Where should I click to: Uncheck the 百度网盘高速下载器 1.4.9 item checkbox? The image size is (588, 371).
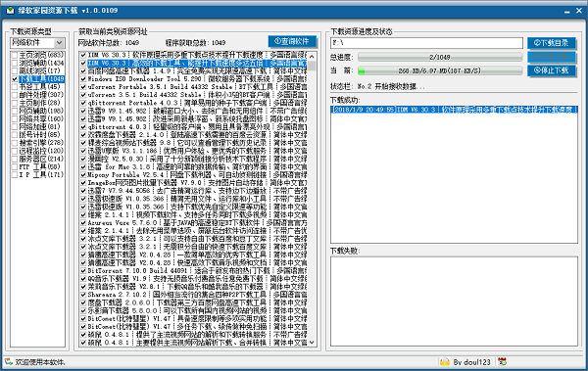[x=83, y=70]
